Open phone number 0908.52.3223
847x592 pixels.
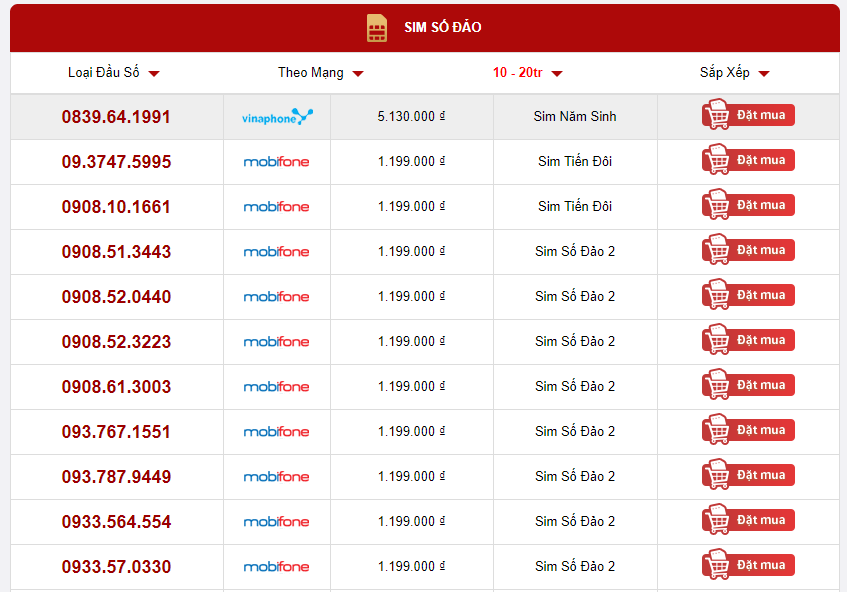click(116, 342)
